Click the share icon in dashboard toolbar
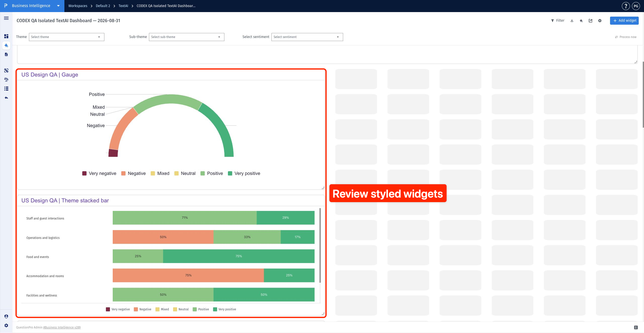644x333 pixels. pos(590,21)
